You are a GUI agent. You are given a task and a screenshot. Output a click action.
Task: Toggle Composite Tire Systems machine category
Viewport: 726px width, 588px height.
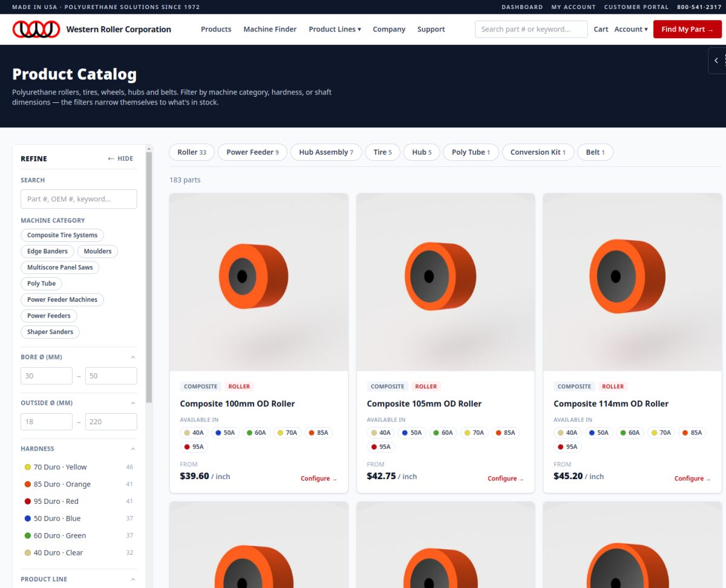62,235
